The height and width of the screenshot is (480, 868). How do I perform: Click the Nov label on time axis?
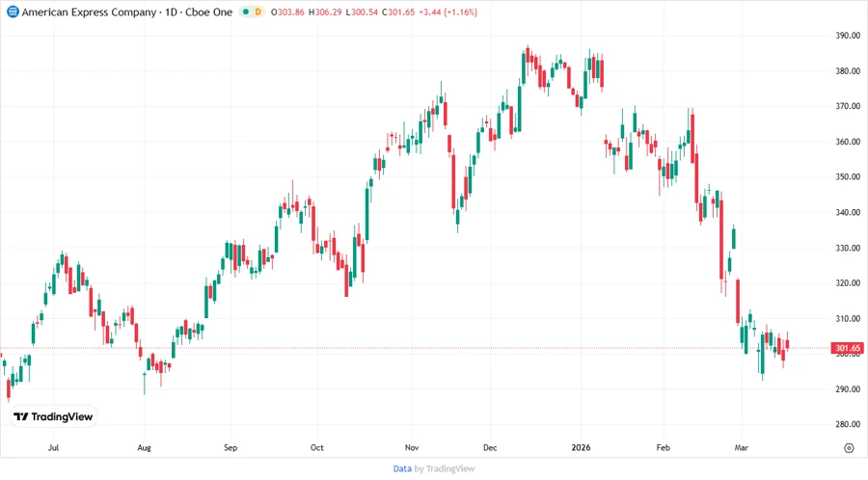click(x=412, y=448)
